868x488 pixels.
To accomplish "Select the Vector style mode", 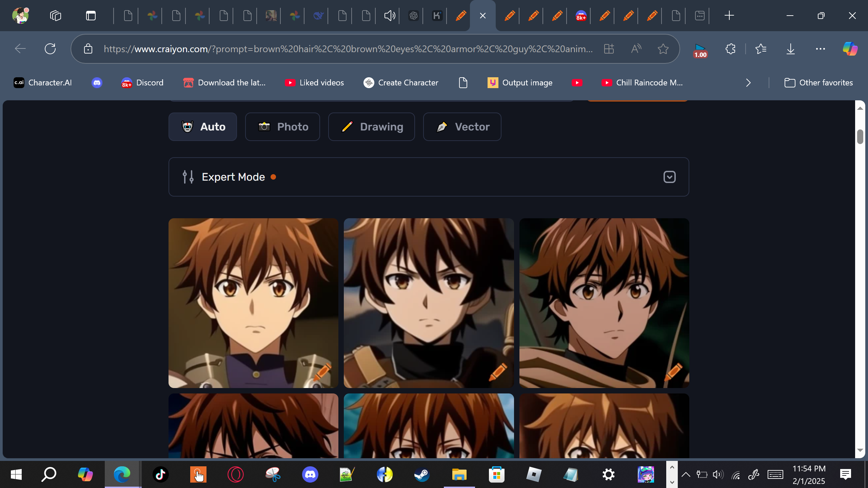I will click(x=462, y=127).
